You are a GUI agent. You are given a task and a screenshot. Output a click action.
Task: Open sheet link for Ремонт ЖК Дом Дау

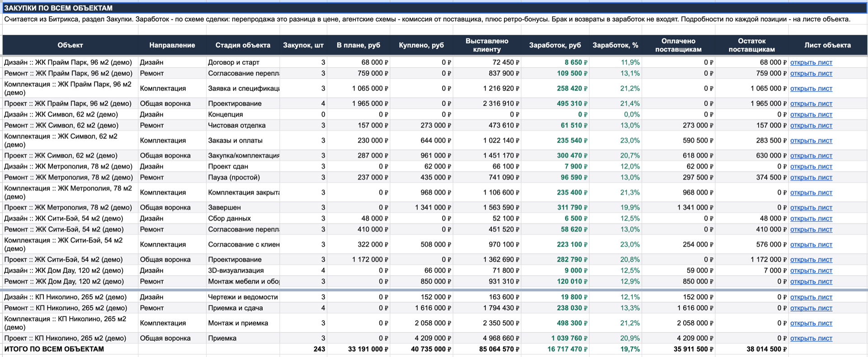pos(811,281)
